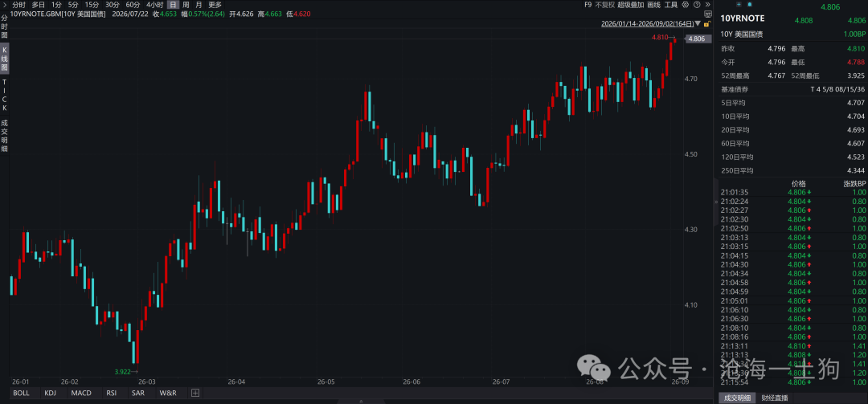Image resolution: width=868 pixels, height=404 pixels.
Task: Click the 价格 column header
Action: pos(799,184)
